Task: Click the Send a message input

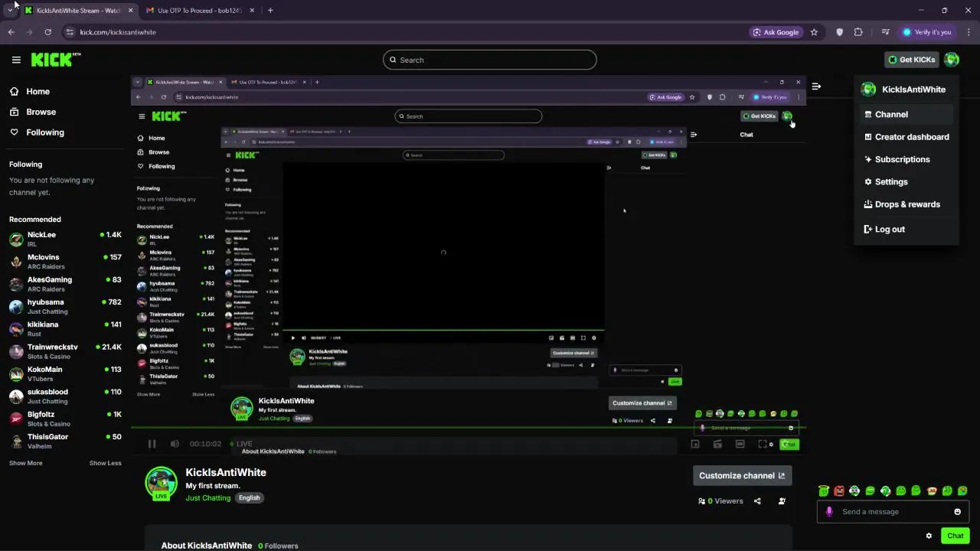Action: [x=893, y=512]
